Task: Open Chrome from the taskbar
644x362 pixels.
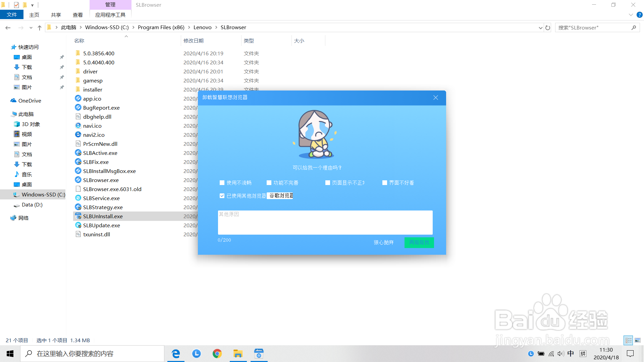Action: 217,354
